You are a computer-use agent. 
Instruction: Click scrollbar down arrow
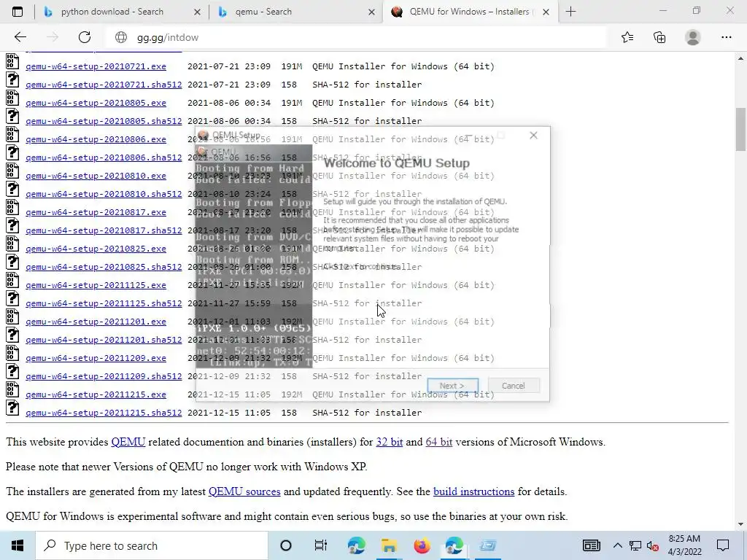[x=740, y=524]
